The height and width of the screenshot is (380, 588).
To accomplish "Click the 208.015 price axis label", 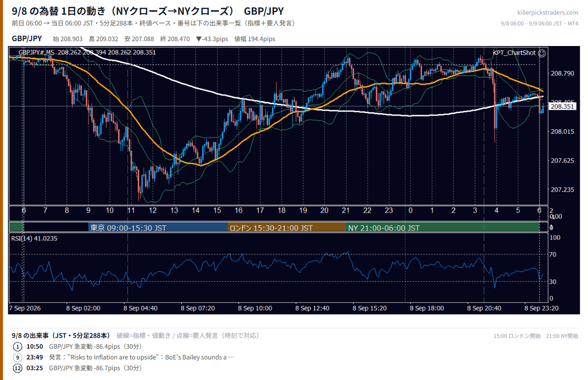I will pos(562,131).
